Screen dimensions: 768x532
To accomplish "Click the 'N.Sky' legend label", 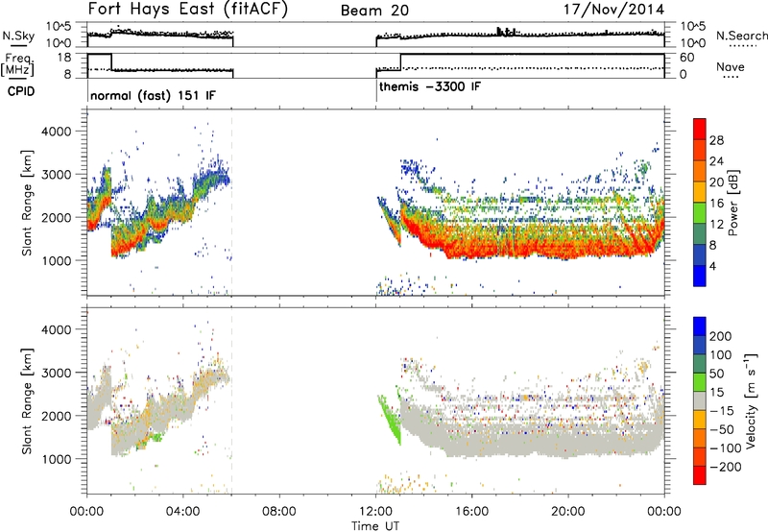I will click(x=18, y=36).
